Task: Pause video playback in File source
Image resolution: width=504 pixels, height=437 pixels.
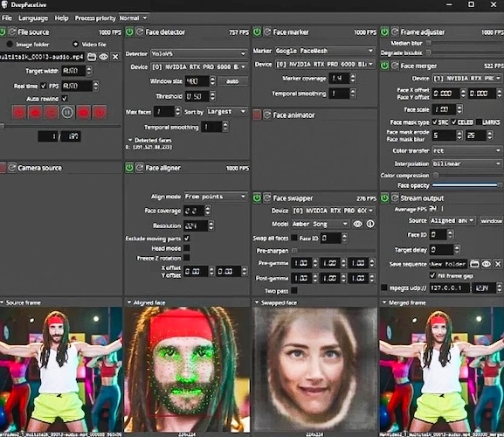Action: (x=67, y=113)
